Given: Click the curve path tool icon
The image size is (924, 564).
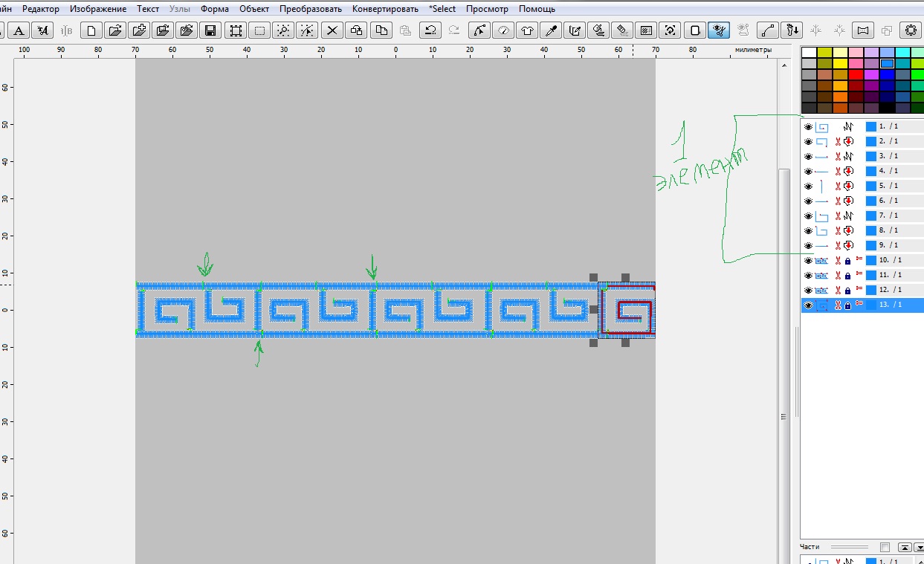Looking at the screenshot, I should tap(768, 30).
